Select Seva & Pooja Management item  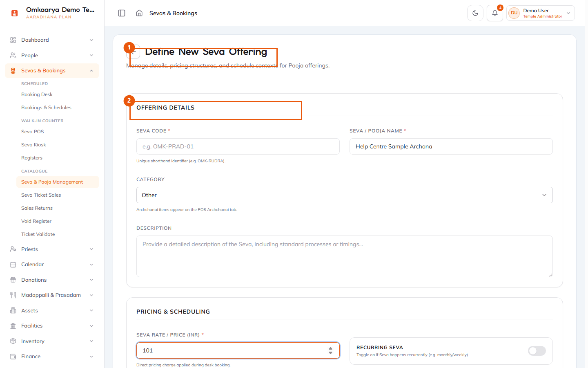(x=58, y=182)
